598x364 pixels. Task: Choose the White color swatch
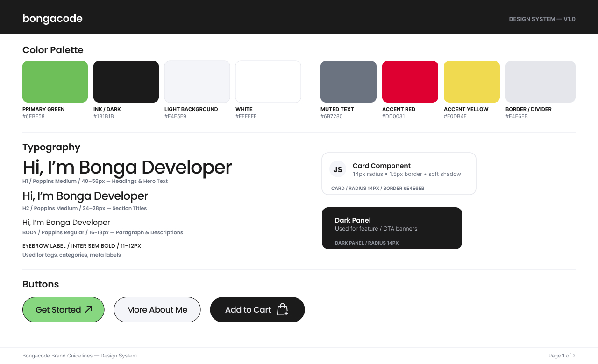pyautogui.click(x=268, y=82)
